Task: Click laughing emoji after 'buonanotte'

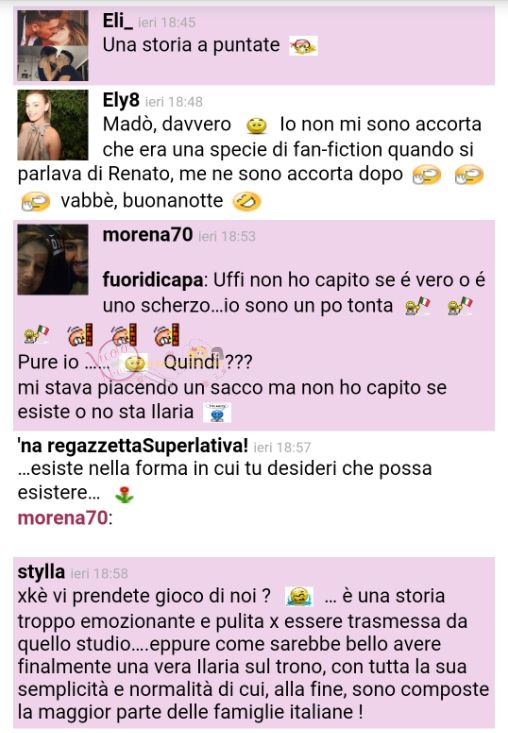Action: [x=246, y=201]
